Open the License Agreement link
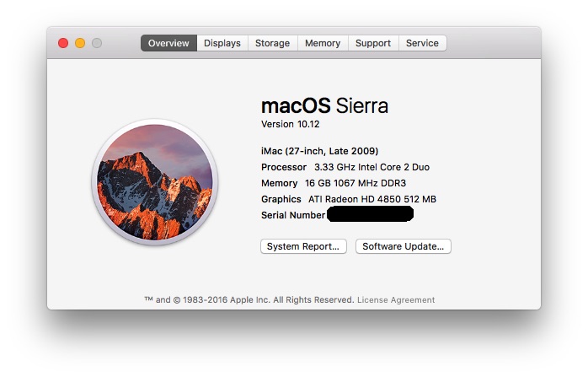 pyautogui.click(x=396, y=299)
